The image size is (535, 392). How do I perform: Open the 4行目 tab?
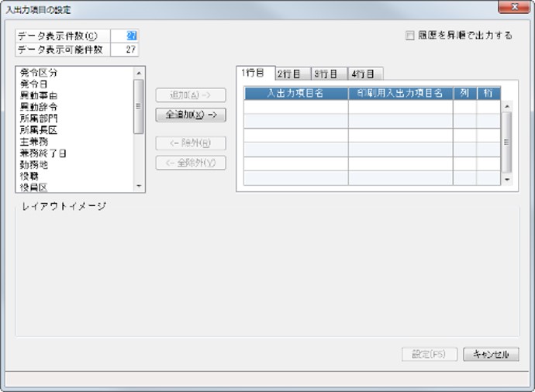coord(365,74)
